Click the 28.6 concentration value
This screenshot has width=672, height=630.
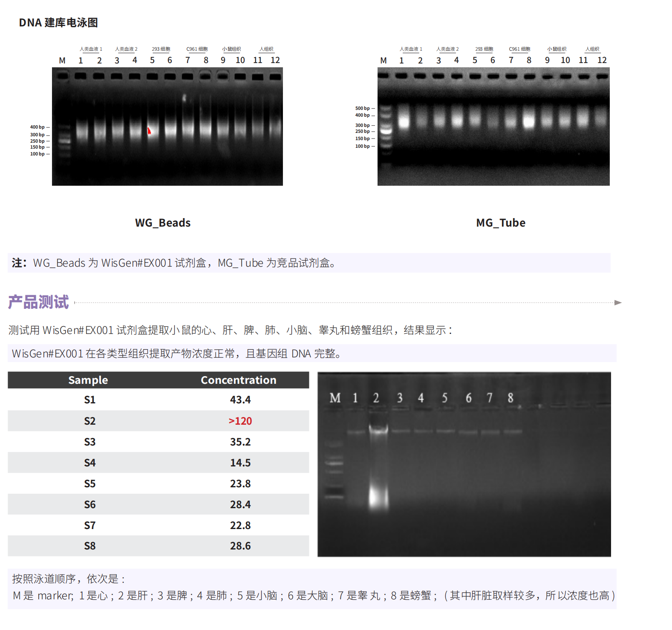(x=240, y=546)
